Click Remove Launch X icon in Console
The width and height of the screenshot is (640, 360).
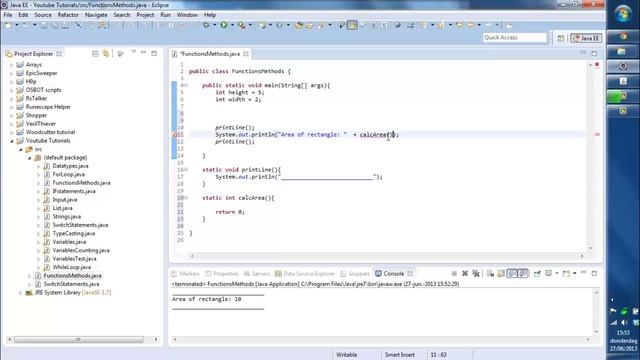[x=465, y=273]
